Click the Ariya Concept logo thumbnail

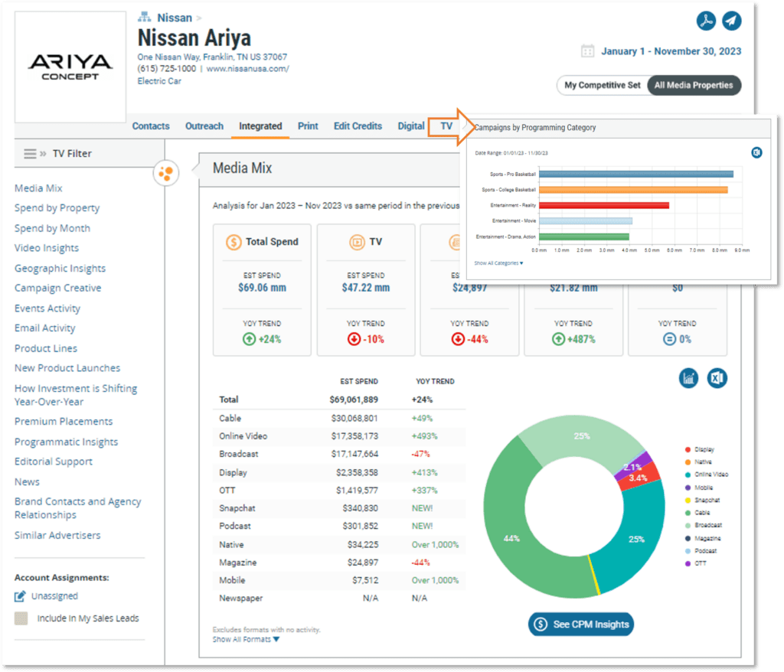coord(70,67)
